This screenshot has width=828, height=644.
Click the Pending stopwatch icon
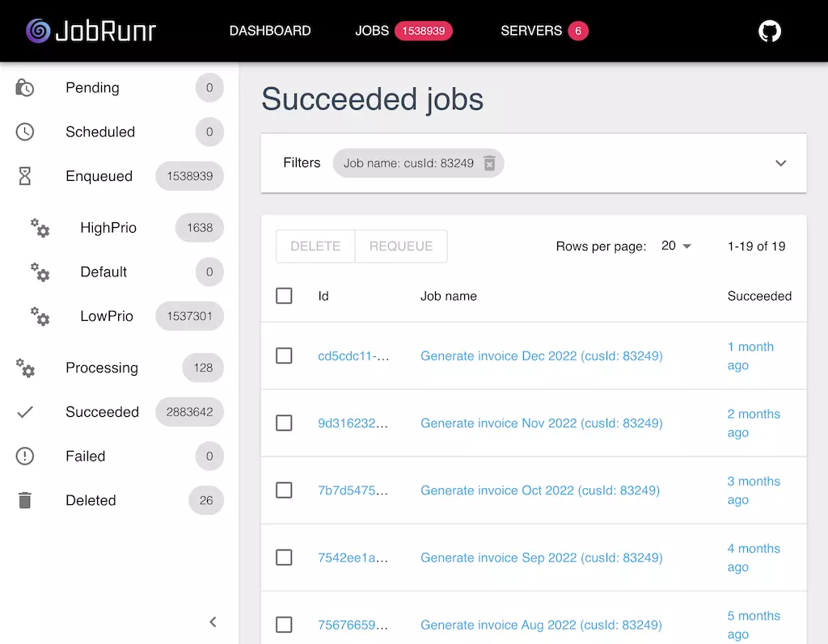tap(24, 87)
